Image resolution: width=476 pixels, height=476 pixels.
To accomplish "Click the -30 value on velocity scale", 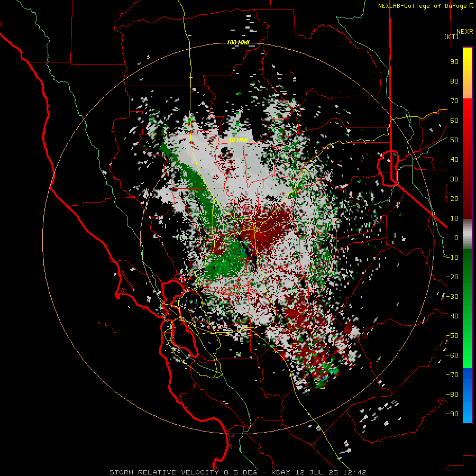I will click(x=452, y=297).
